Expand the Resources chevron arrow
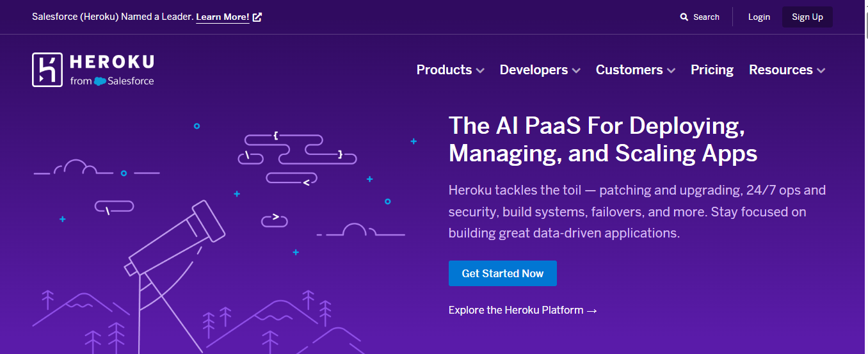This screenshot has height=354, width=868. pyautogui.click(x=821, y=70)
